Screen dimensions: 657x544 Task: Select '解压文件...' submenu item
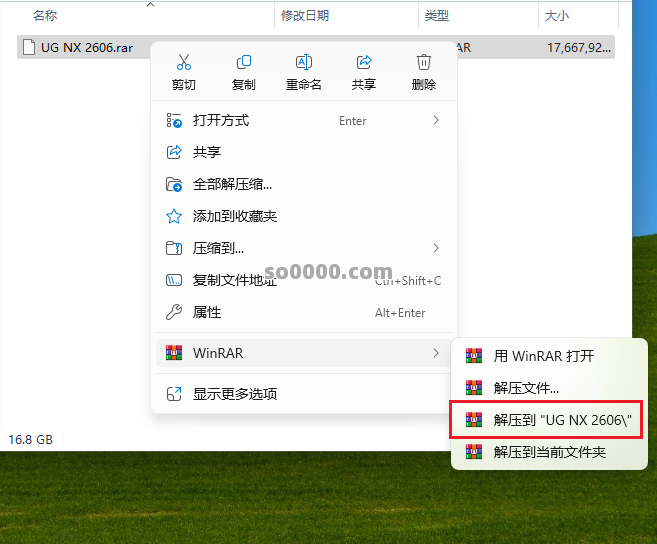coord(548,388)
